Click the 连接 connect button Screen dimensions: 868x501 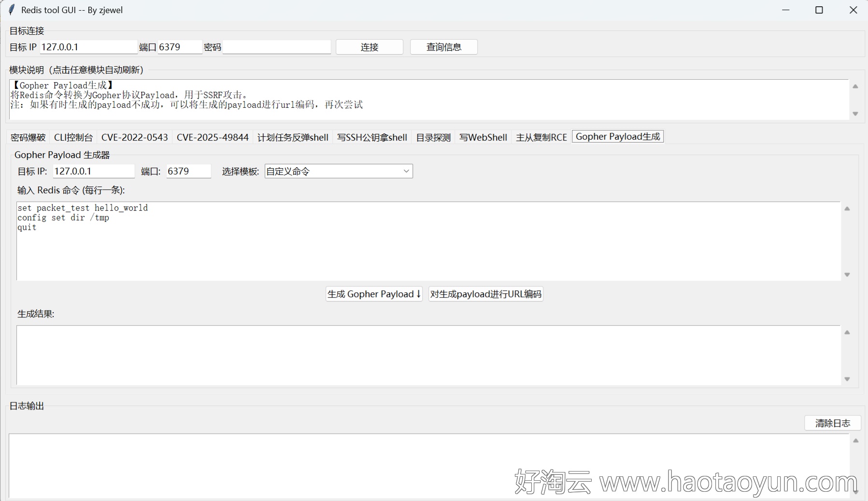pyautogui.click(x=370, y=47)
